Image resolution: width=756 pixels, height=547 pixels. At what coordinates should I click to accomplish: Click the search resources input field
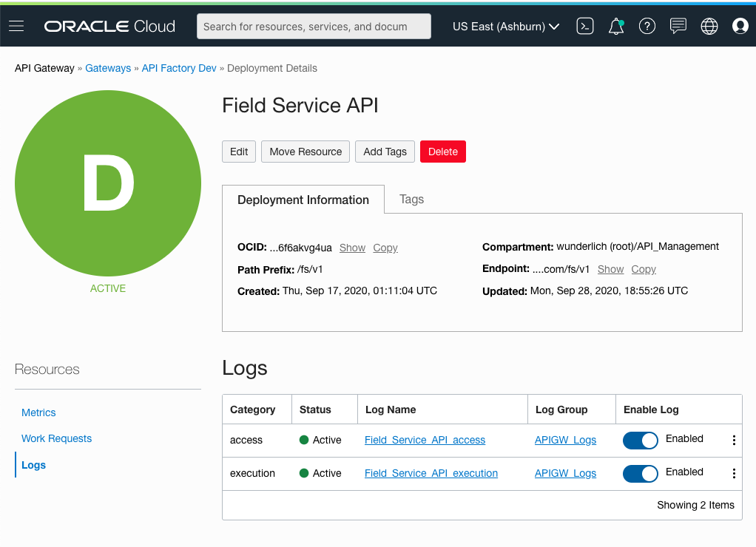(x=314, y=26)
